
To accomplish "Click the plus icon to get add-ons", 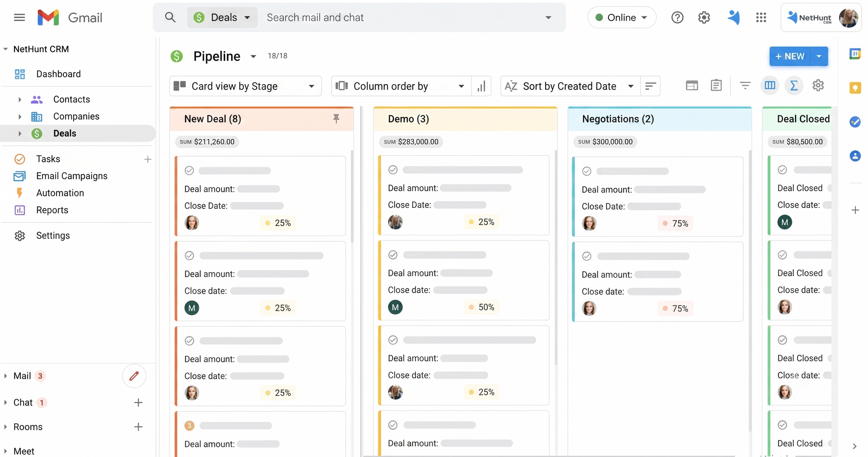I will click(x=854, y=210).
